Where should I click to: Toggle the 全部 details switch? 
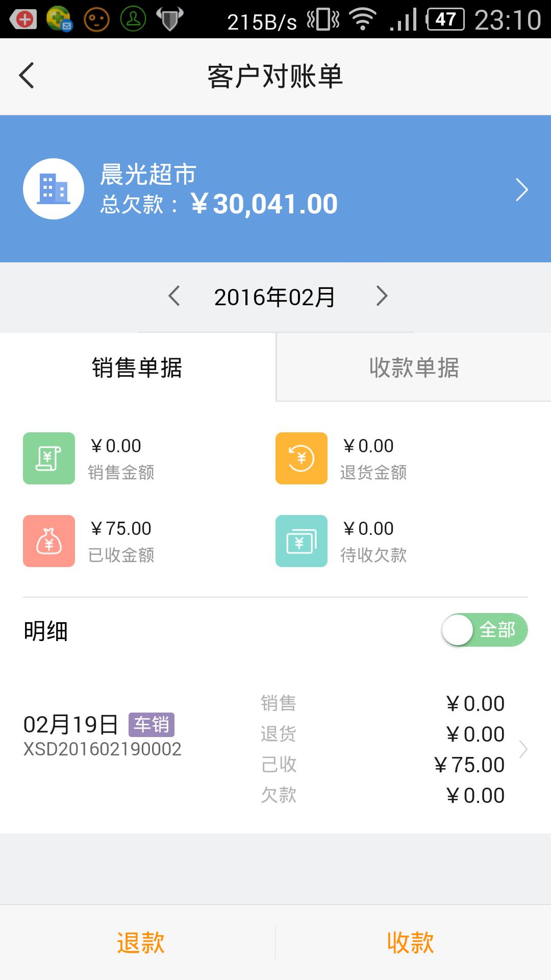tap(485, 630)
